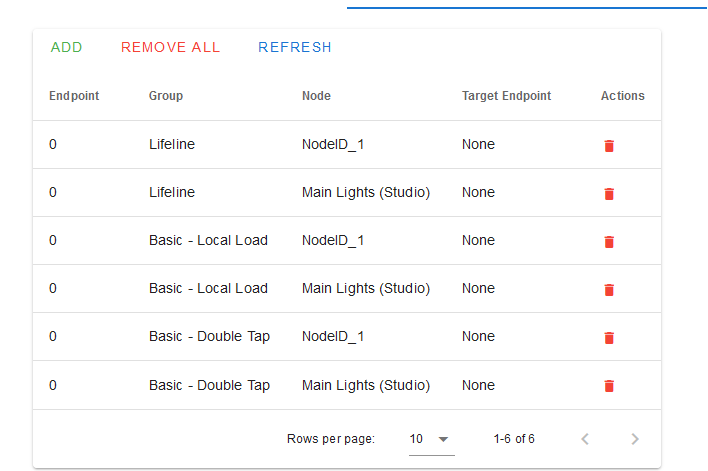Delete Basic - Double Tap Main Lights entry
This screenshot has height=471, width=708.
click(x=609, y=386)
